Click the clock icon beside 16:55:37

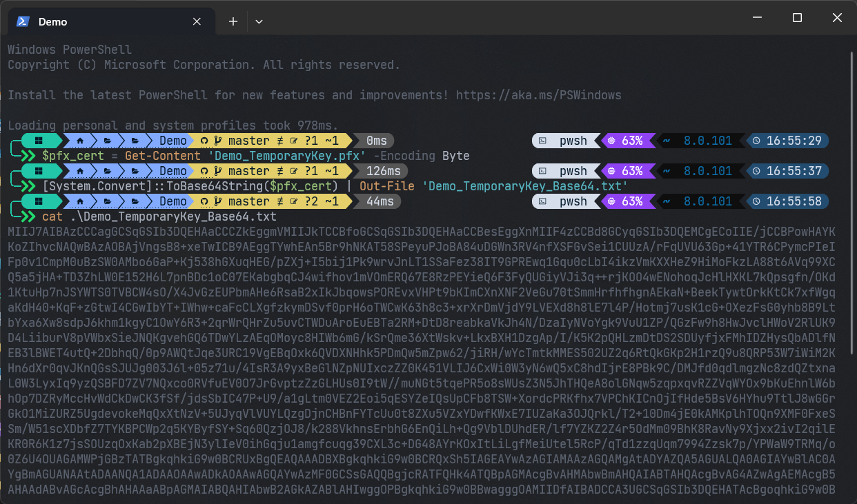tap(756, 171)
